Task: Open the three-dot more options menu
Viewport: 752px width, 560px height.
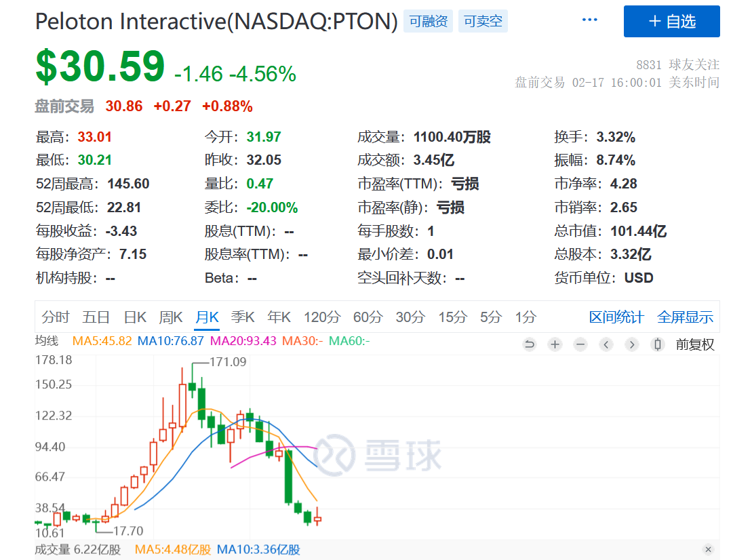Action: (x=589, y=20)
